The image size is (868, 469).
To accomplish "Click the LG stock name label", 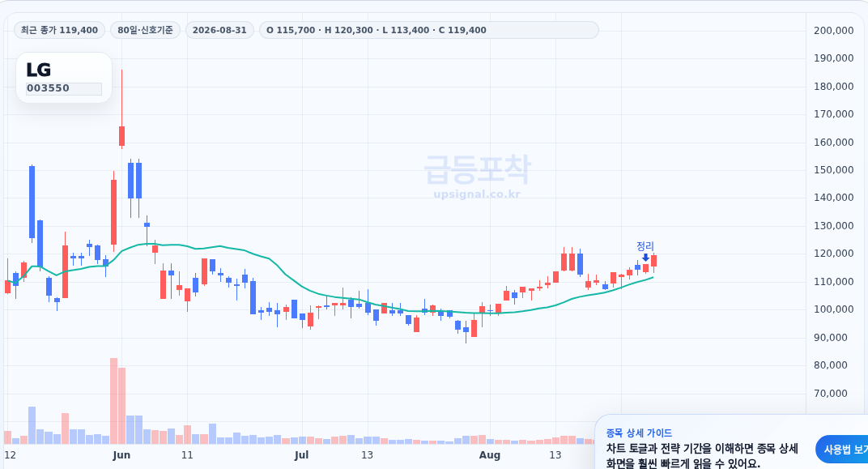I will (x=39, y=70).
